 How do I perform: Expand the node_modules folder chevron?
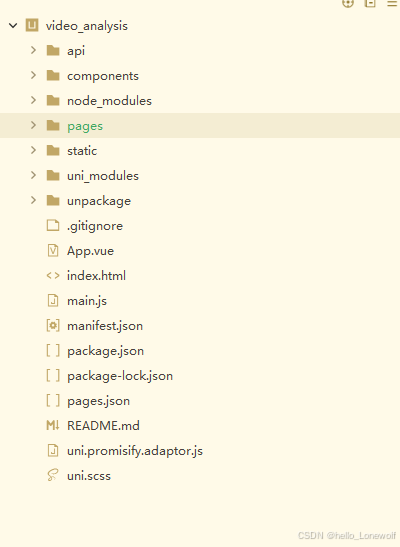(33, 100)
